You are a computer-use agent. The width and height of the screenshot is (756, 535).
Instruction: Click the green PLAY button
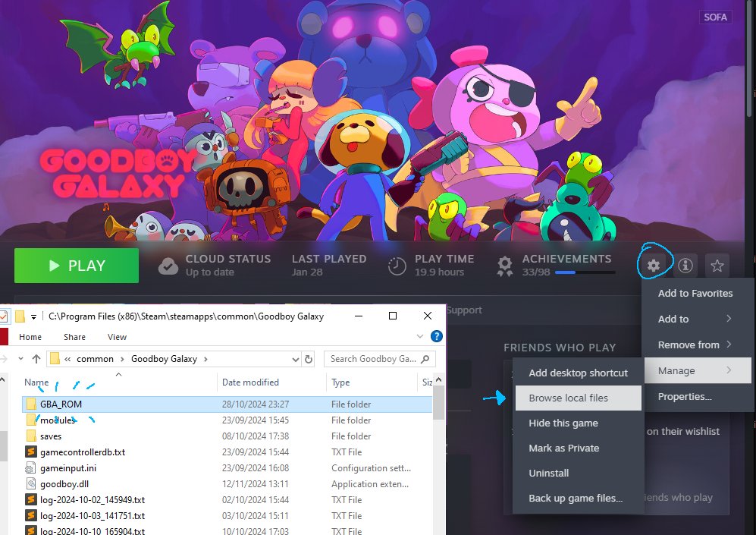coord(77,266)
